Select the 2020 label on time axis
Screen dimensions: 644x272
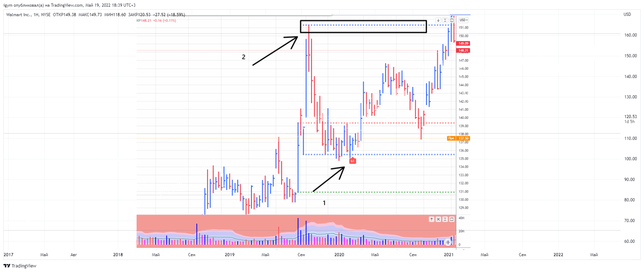pyautogui.click(x=339, y=255)
